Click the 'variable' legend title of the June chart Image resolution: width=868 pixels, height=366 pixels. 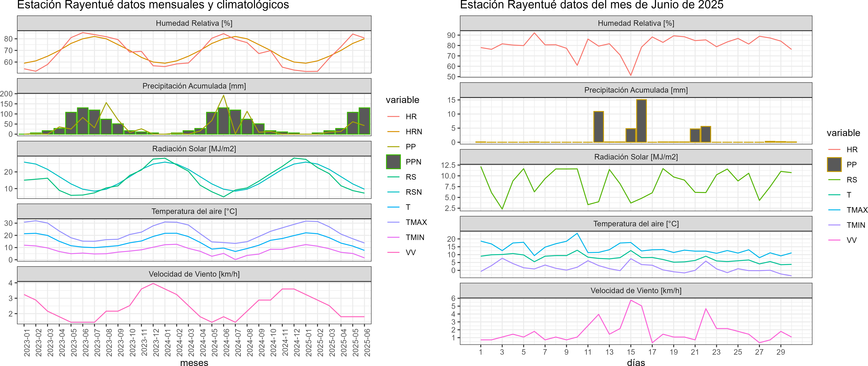click(x=843, y=133)
